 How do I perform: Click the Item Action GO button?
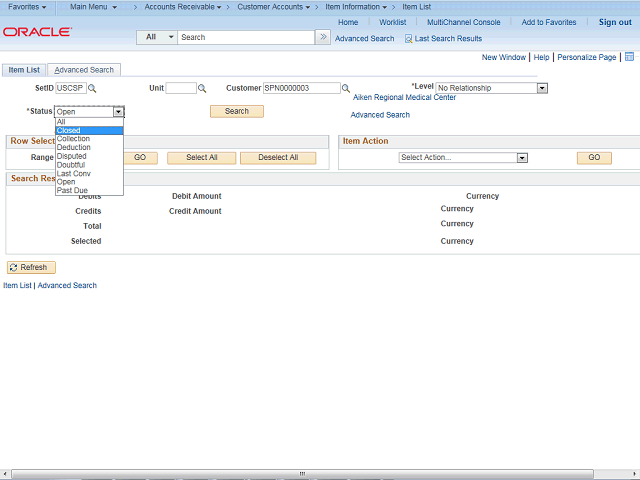tap(594, 158)
